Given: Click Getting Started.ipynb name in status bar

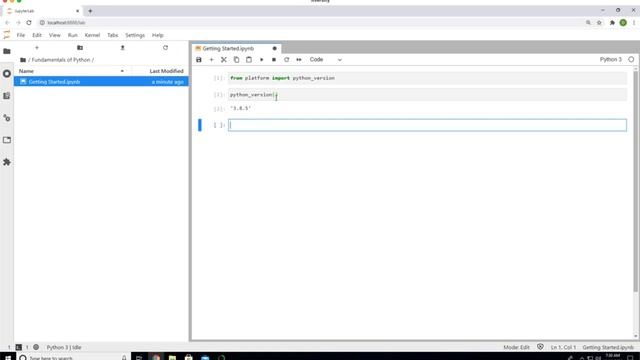Looking at the screenshot, I should click(x=608, y=347).
